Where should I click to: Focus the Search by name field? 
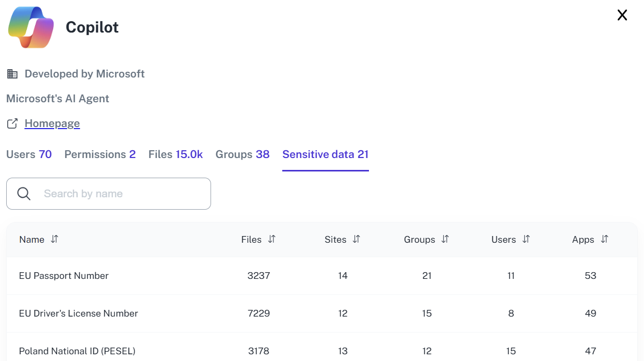point(124,194)
